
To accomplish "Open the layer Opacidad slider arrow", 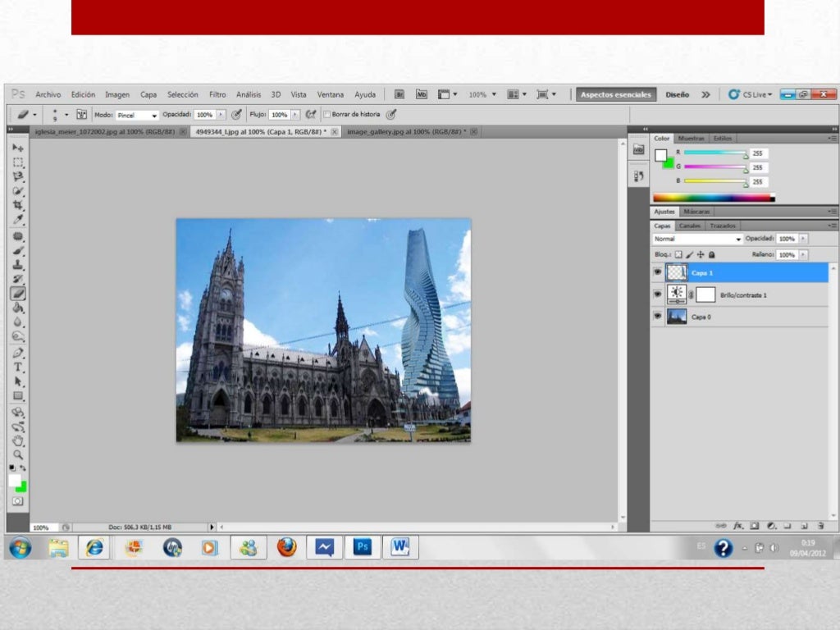I will coord(803,239).
